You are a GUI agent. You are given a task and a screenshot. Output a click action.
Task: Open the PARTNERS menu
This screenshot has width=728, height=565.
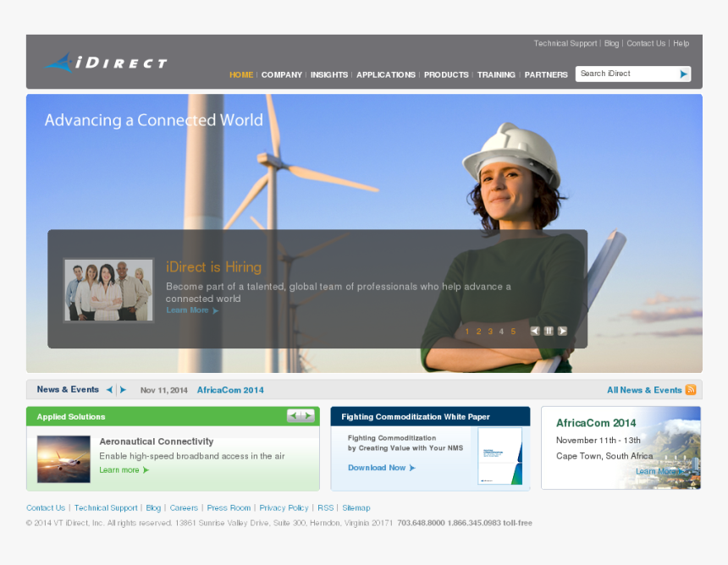pos(546,74)
